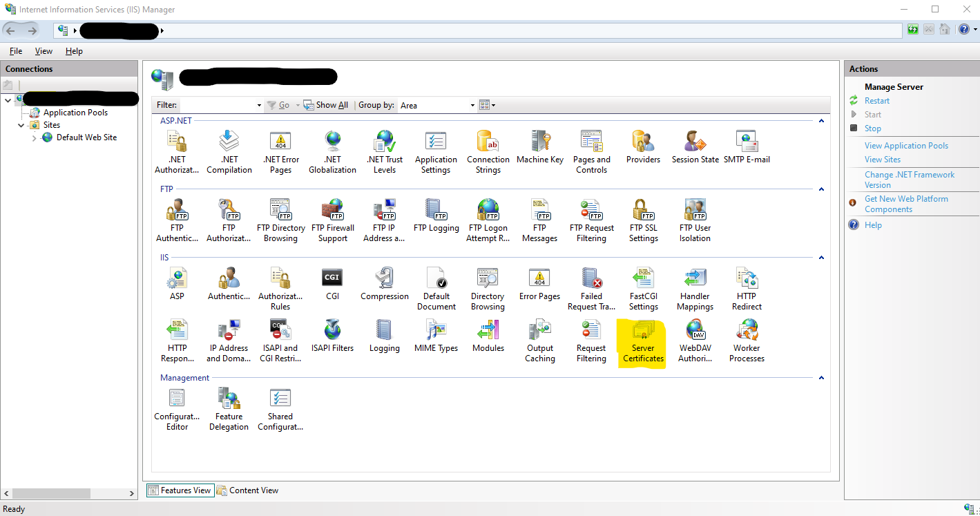Click View Sites link
980x516 pixels.
(x=883, y=160)
